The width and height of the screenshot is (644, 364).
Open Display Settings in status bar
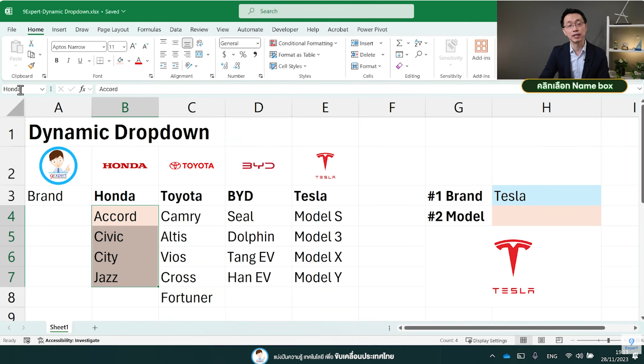[487, 341]
